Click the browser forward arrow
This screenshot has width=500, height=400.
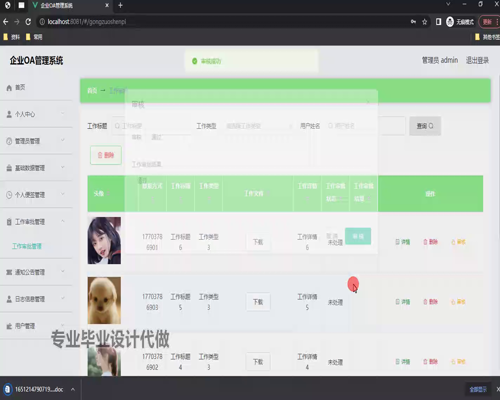(17, 22)
